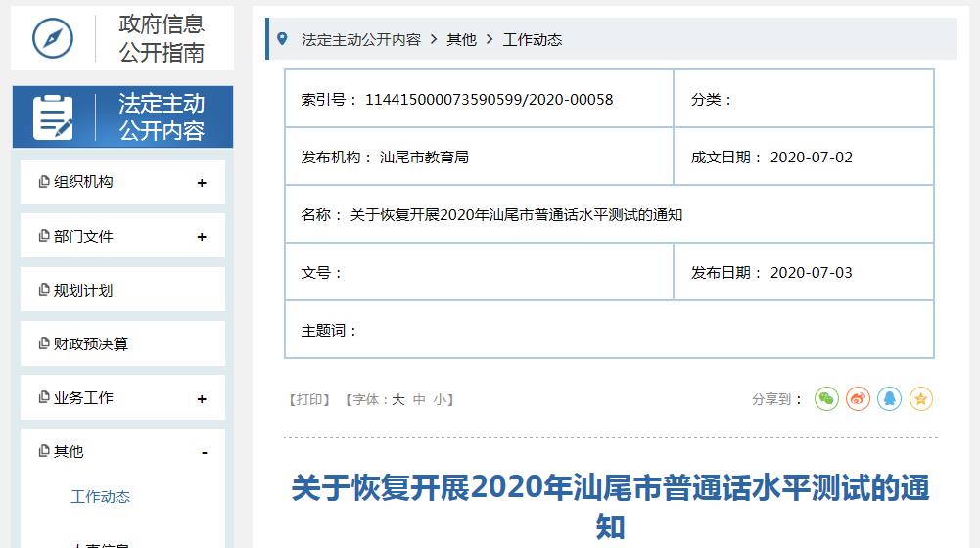Collapse the 其他 section with minus sign
This screenshot has width=980, height=548.
pos(205,452)
